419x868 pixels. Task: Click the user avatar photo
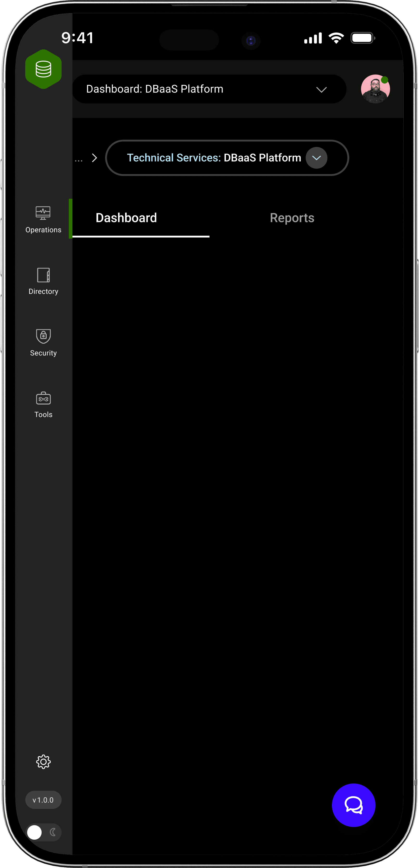pos(375,89)
